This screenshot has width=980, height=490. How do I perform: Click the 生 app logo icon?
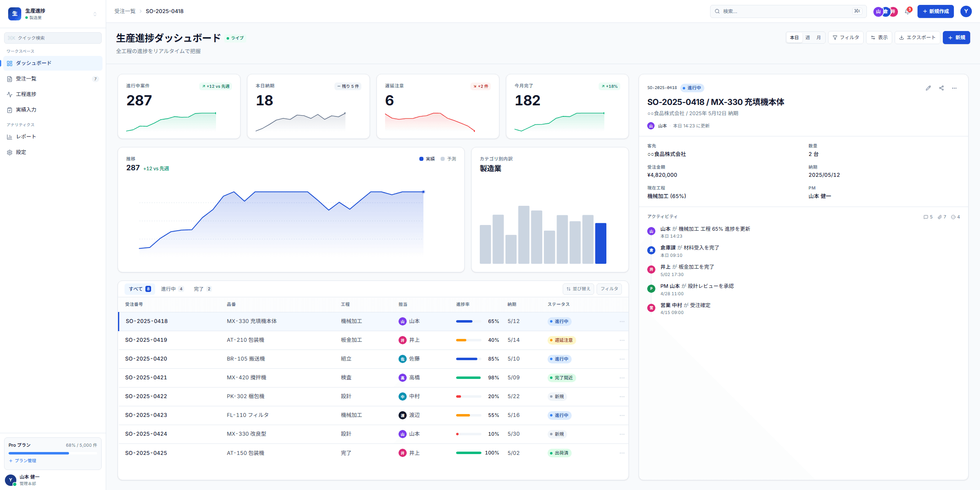pyautogui.click(x=15, y=13)
